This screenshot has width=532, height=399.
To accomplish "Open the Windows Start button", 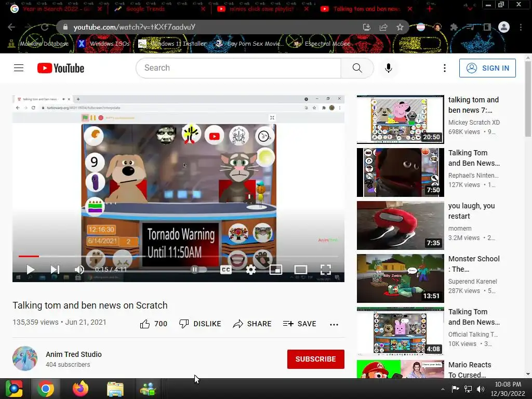I will coord(14,389).
